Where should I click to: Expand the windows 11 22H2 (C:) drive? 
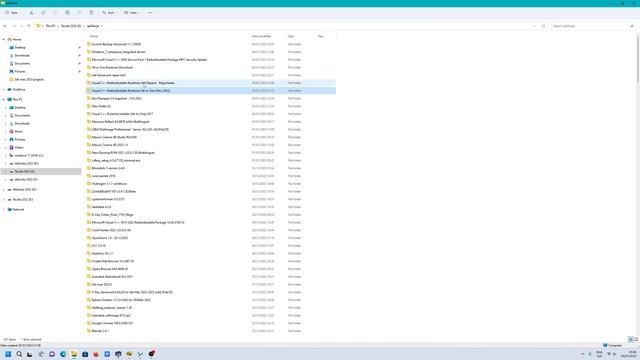(6, 156)
